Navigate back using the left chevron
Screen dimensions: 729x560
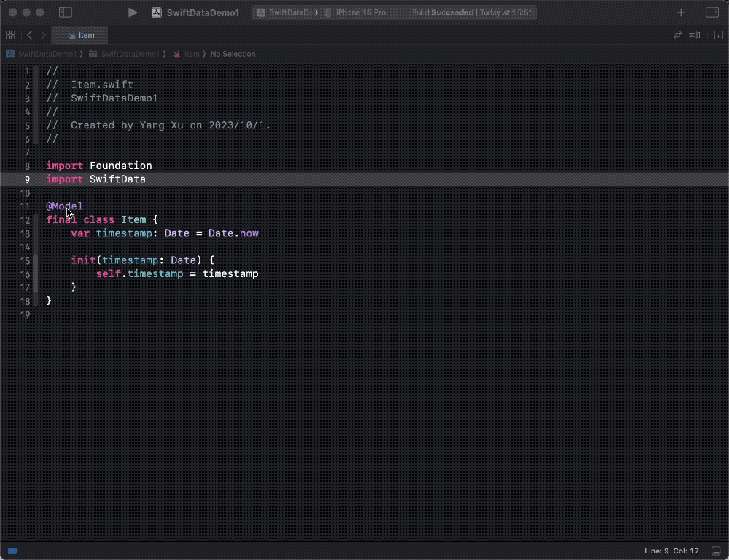pyautogui.click(x=30, y=34)
